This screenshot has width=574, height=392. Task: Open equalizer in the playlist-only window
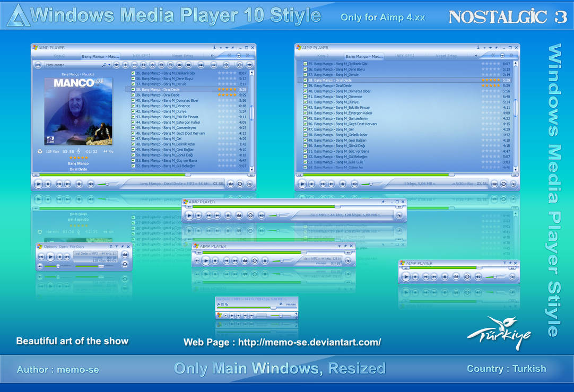494,184
